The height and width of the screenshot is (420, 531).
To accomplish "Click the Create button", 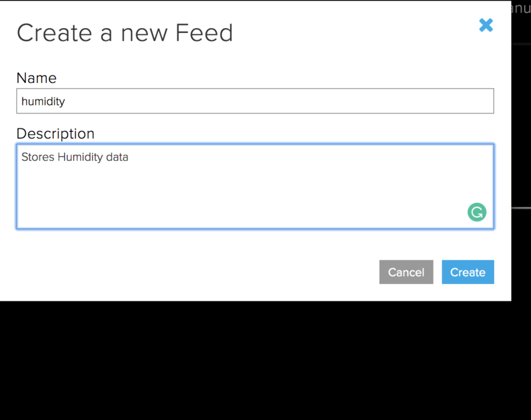I will [467, 272].
